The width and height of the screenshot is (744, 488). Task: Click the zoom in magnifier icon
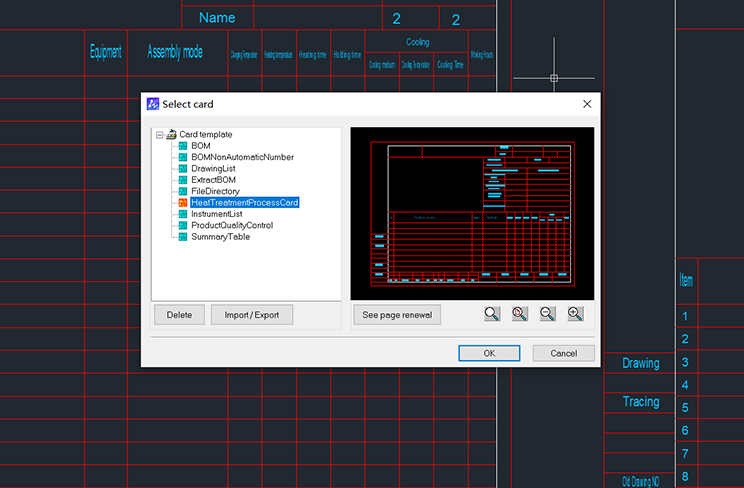(575, 314)
